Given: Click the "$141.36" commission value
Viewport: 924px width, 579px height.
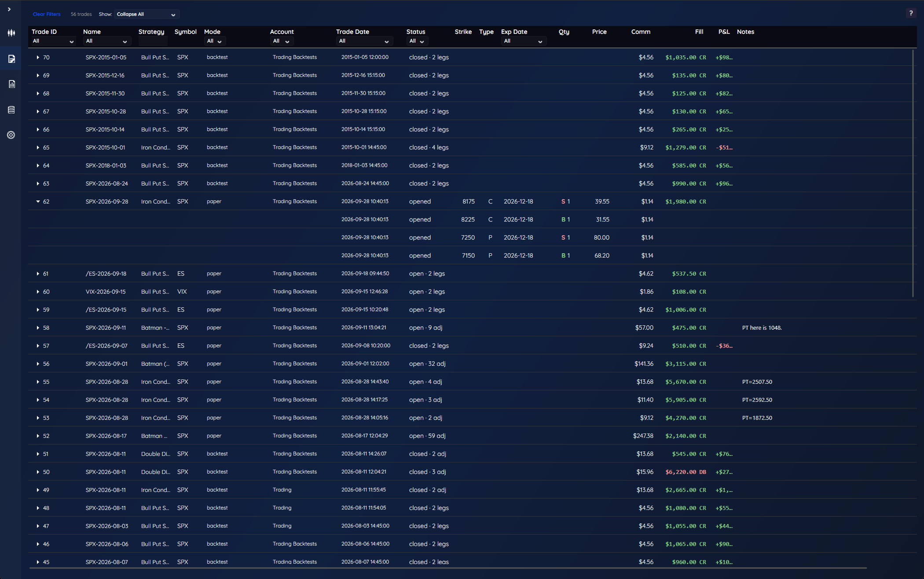Looking at the screenshot, I should [x=644, y=364].
